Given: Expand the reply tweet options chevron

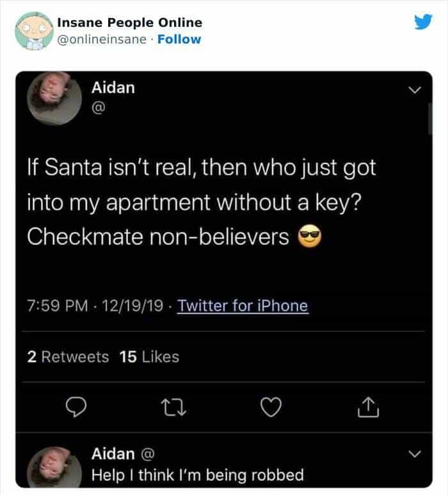Looking at the screenshot, I should (415, 455).
